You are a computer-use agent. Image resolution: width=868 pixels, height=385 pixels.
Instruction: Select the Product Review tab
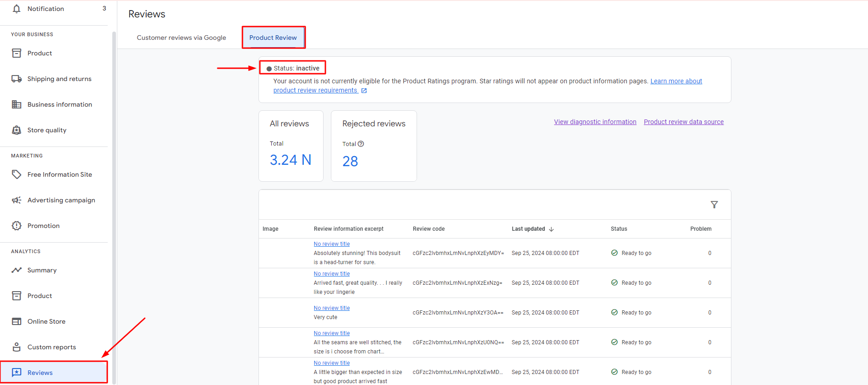273,38
